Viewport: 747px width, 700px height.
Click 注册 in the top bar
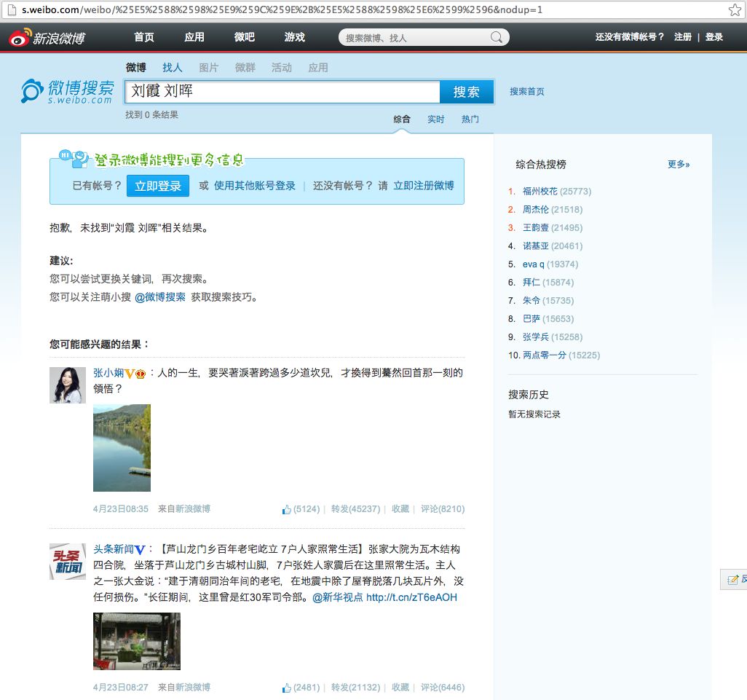click(x=683, y=36)
